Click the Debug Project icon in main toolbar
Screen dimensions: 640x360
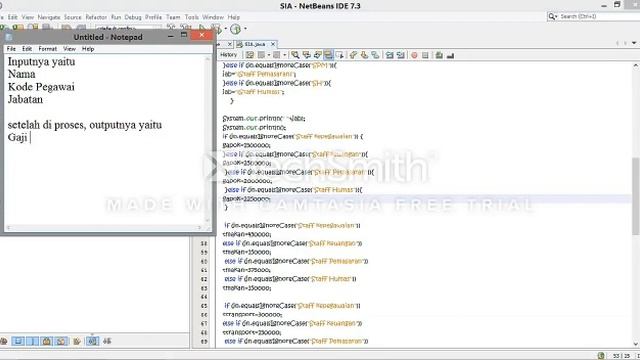217,29
